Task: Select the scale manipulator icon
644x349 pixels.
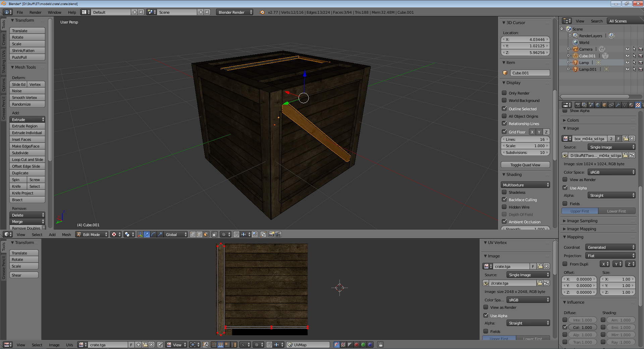Action: (160, 234)
